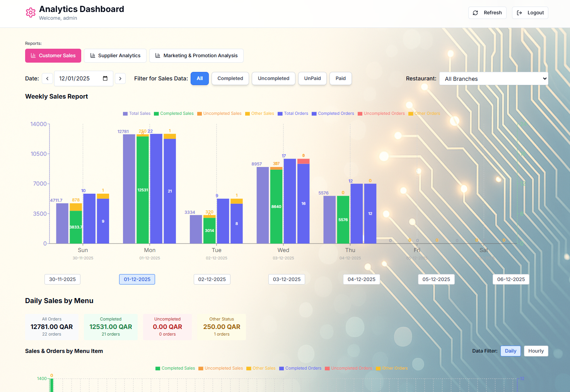570x392 pixels.
Task: Toggle Other Sales legend in weekly chart
Action: [x=259, y=114]
